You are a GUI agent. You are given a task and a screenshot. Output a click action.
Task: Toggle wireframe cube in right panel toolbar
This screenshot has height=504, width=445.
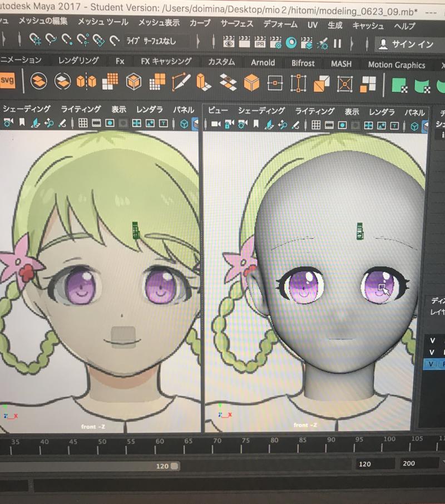tap(414, 127)
